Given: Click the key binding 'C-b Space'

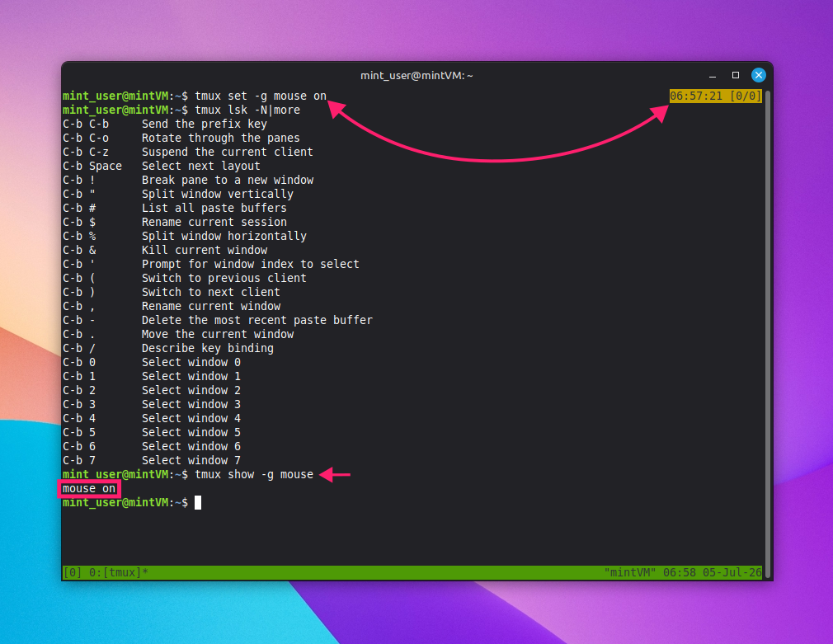Looking at the screenshot, I should pos(92,166).
